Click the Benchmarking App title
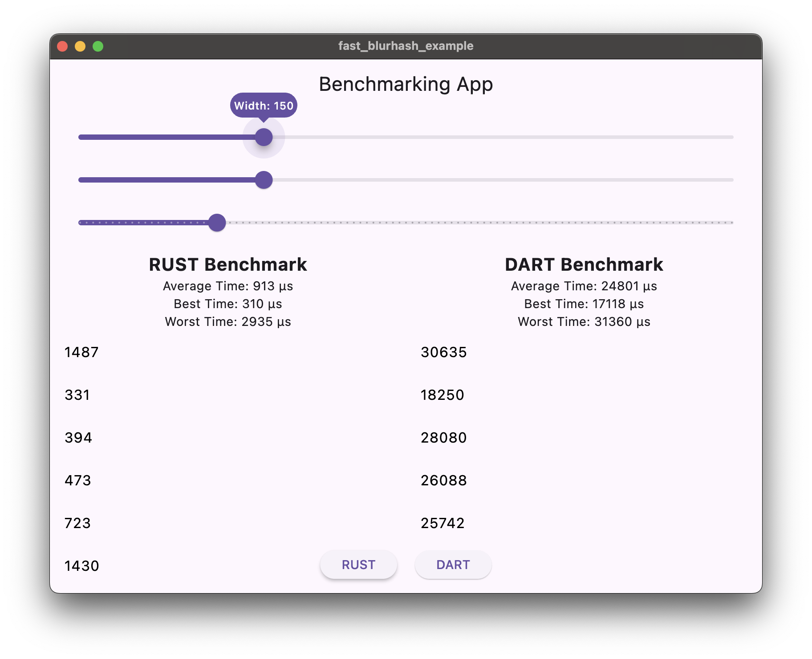Screen dimensions: 812x659 tap(406, 84)
